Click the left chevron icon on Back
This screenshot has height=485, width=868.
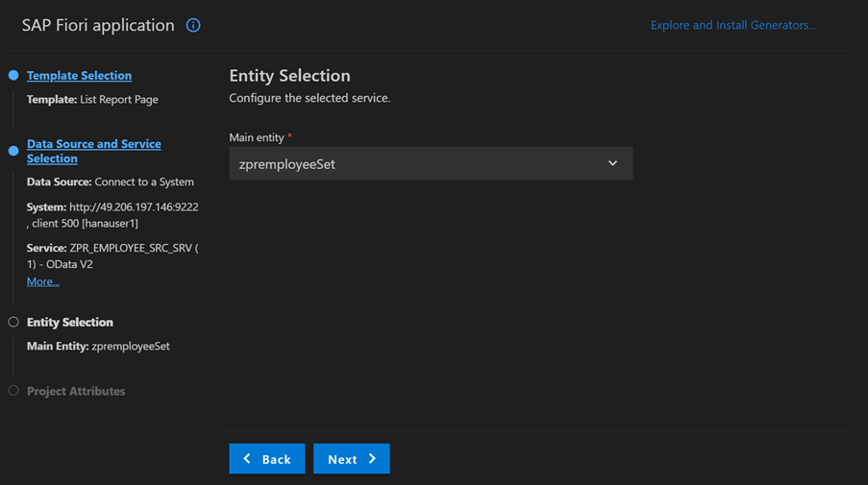(x=247, y=458)
